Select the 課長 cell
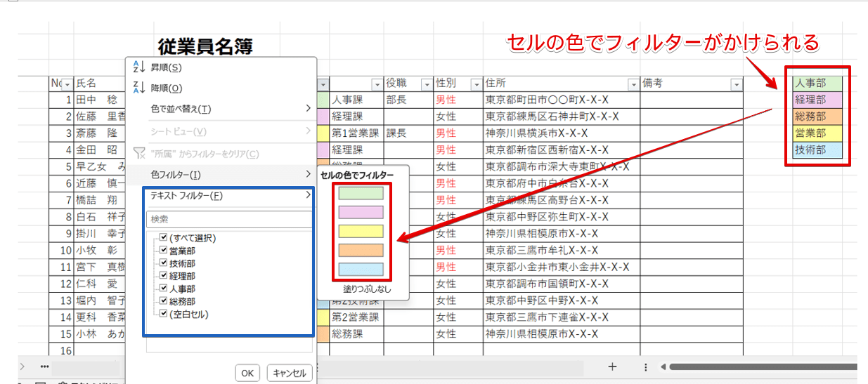 tap(408, 133)
